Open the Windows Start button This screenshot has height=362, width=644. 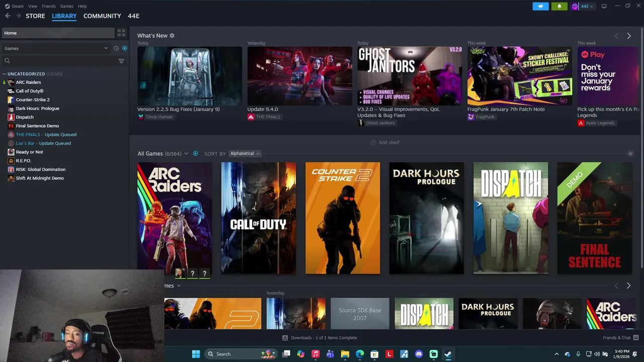tap(196, 354)
